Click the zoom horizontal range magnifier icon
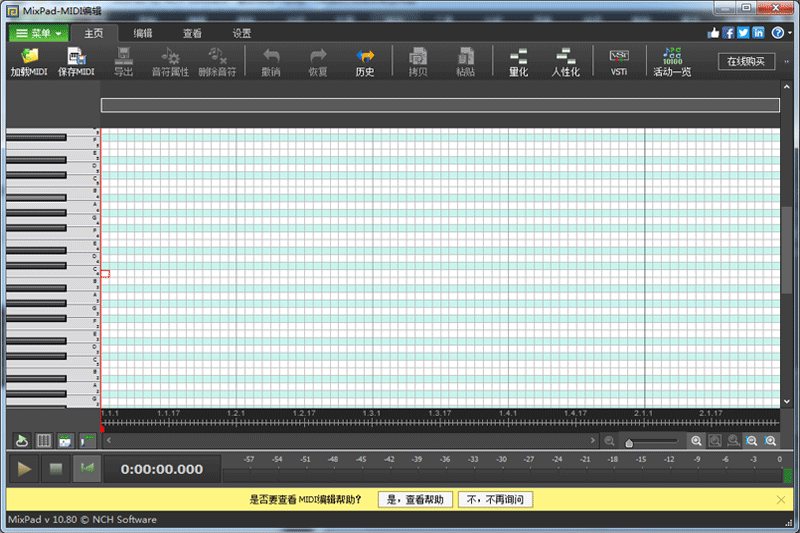 click(733, 441)
